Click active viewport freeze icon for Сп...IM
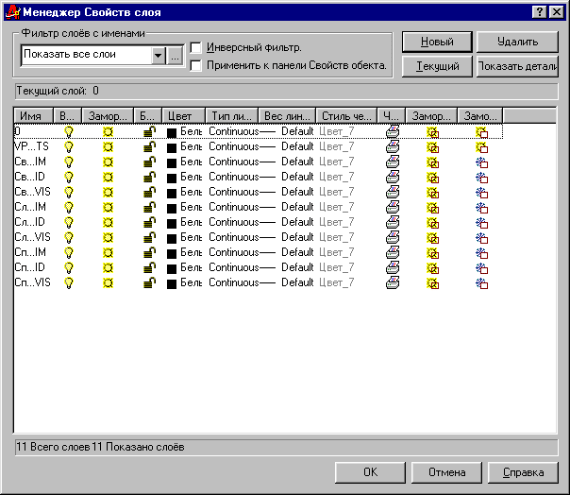 433,253
